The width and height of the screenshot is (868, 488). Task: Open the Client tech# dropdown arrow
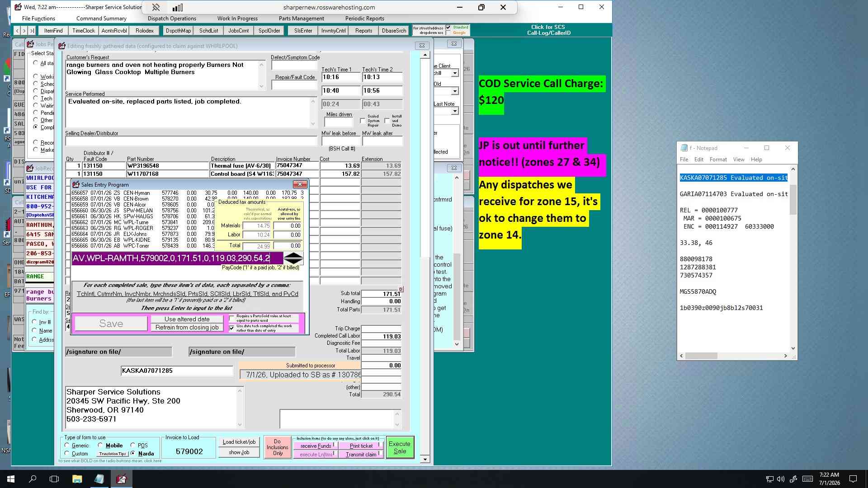(455, 73)
